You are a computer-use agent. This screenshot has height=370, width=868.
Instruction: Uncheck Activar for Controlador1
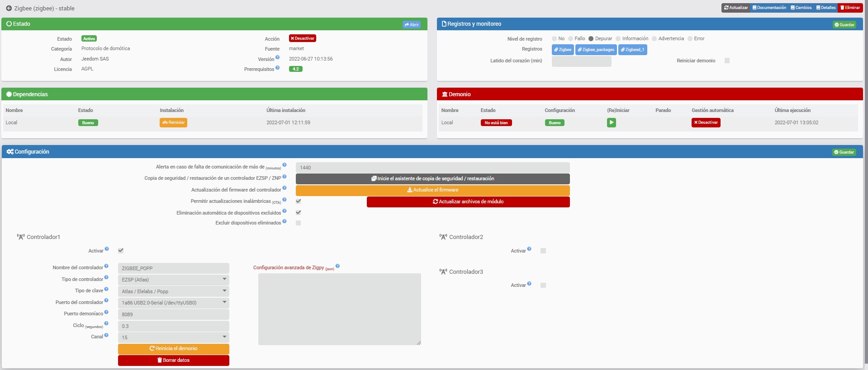click(x=121, y=251)
